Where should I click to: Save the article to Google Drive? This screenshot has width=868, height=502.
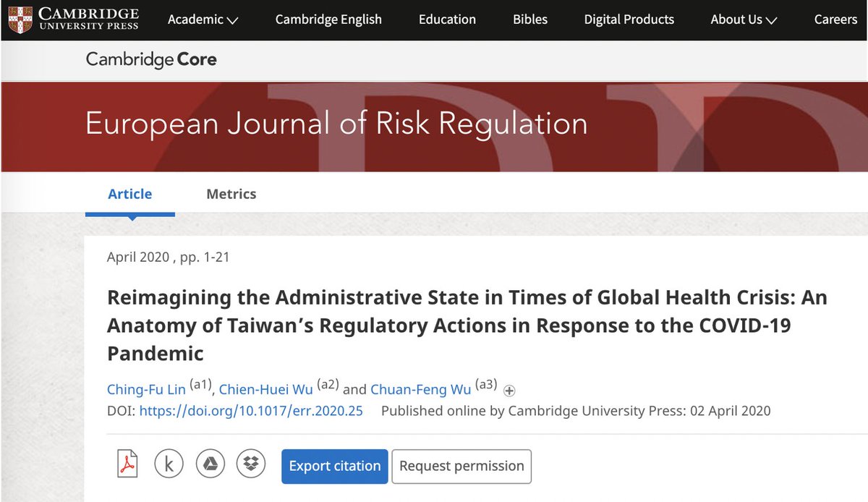point(210,464)
